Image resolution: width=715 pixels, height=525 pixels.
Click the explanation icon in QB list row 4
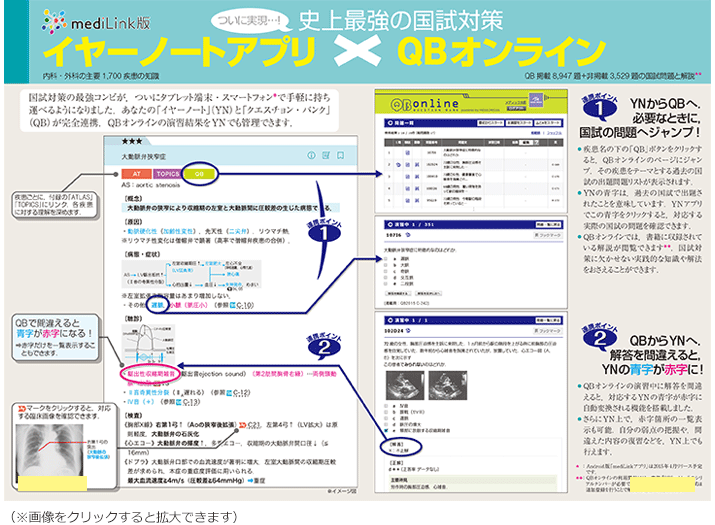coord(417,188)
